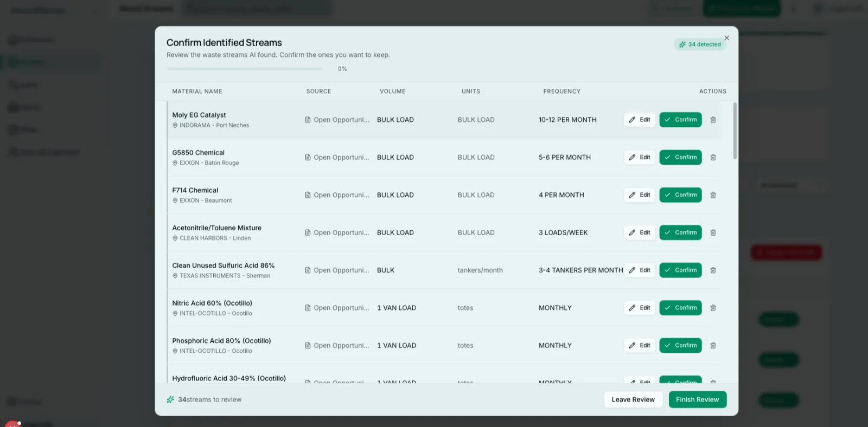Confirm the Phosphoric Acid 80% stream
Screen dimensions: 868x427
(680, 345)
